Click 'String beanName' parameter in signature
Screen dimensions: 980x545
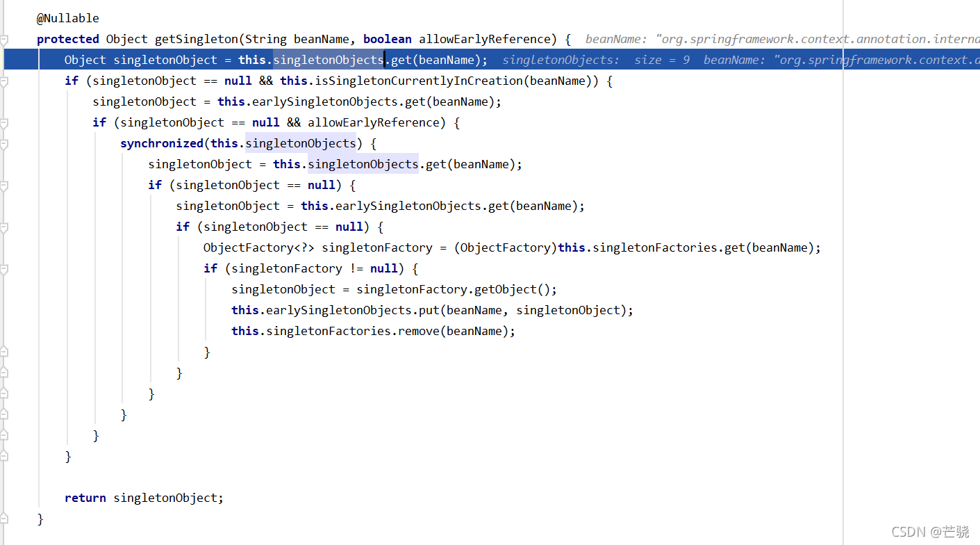(301, 39)
